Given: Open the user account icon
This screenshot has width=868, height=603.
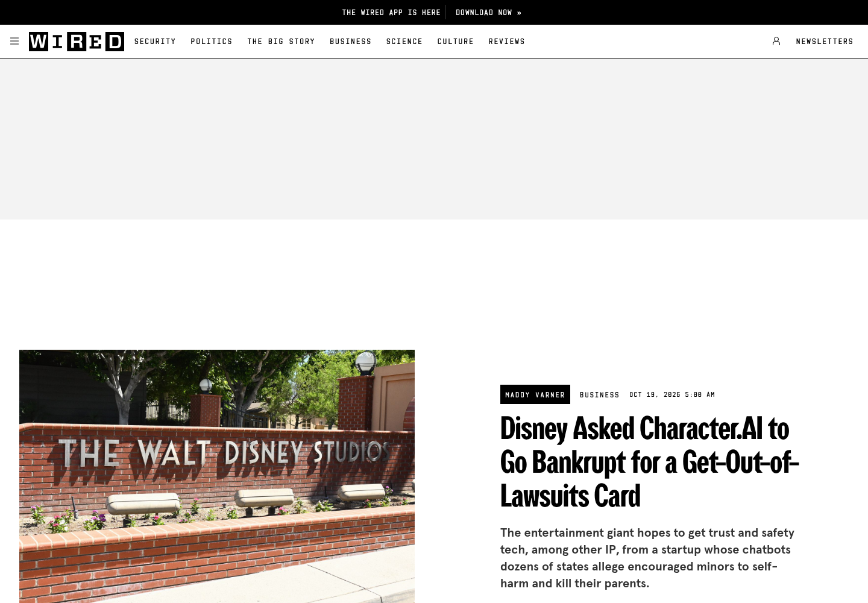Looking at the screenshot, I should (776, 41).
